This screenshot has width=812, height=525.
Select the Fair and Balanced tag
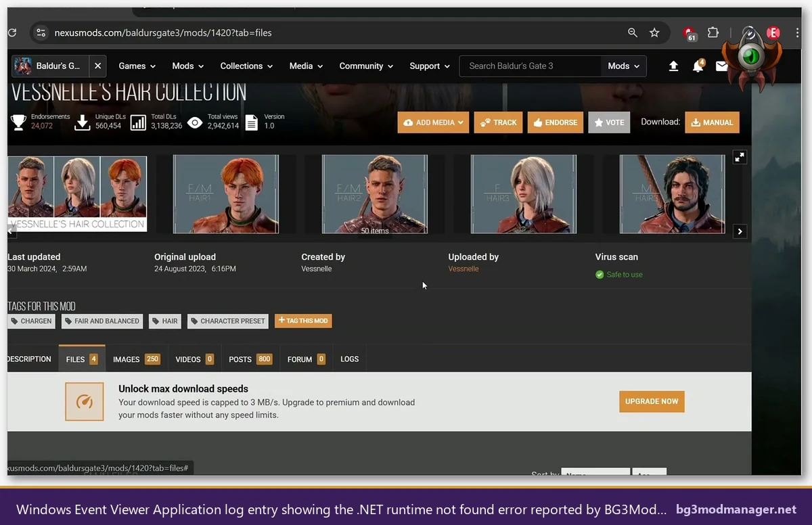(102, 321)
